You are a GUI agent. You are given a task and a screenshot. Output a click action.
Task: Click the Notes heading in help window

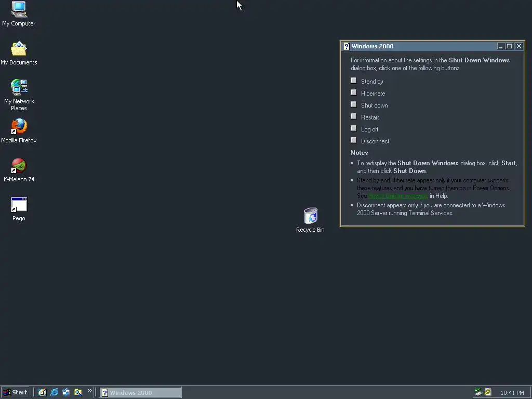coord(360,153)
